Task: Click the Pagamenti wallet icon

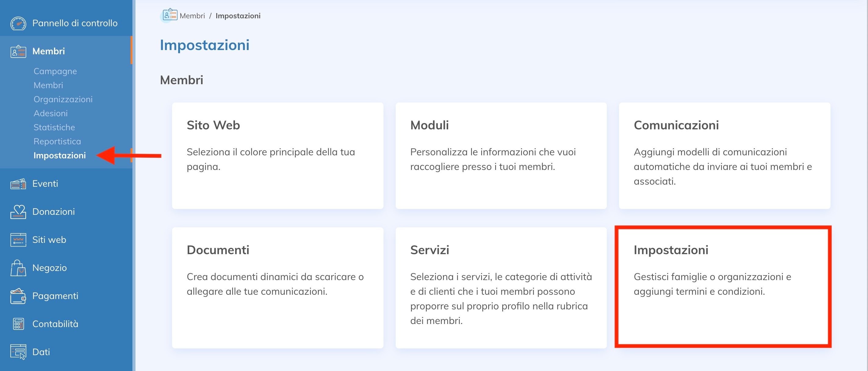Action: coord(18,296)
